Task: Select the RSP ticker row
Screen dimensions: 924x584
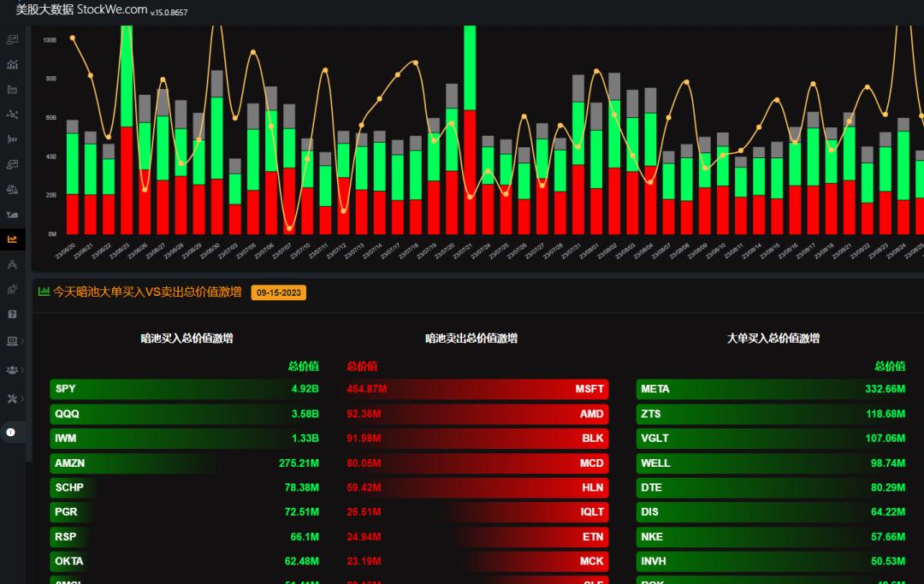Action: click(187, 537)
